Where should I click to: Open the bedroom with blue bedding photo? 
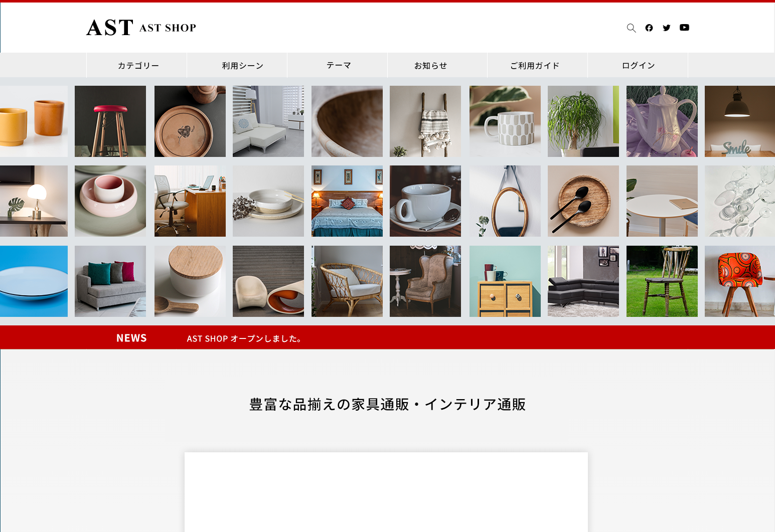pos(347,201)
